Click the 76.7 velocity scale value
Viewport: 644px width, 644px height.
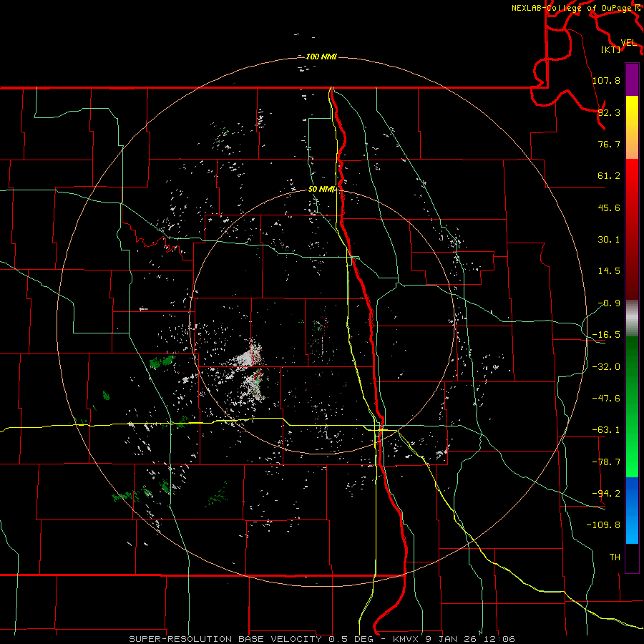point(609,144)
